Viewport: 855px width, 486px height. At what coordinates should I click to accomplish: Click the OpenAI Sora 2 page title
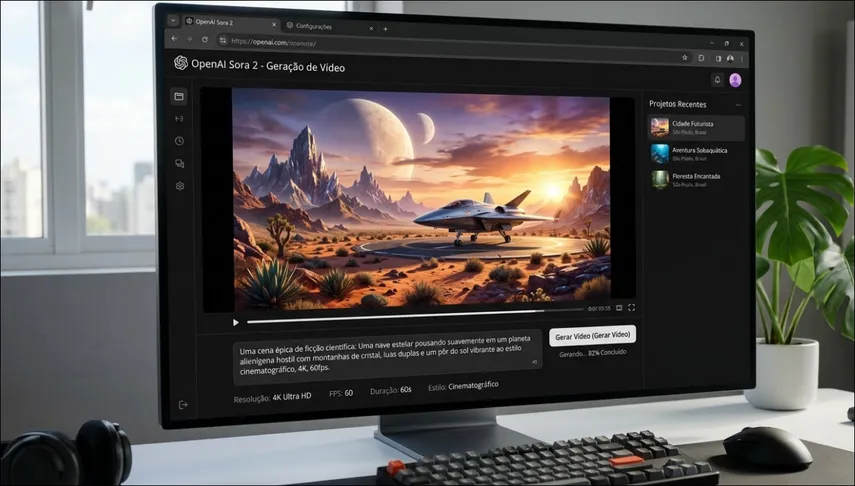pos(268,67)
